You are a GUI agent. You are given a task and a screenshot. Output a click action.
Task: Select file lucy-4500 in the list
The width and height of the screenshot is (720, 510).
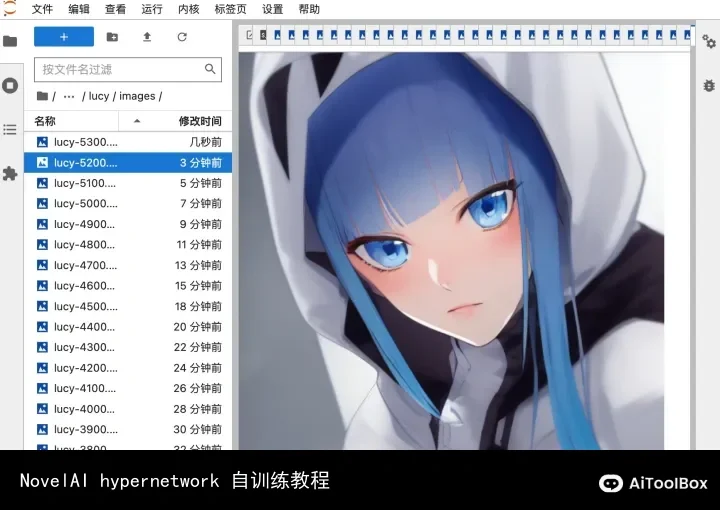click(128, 306)
